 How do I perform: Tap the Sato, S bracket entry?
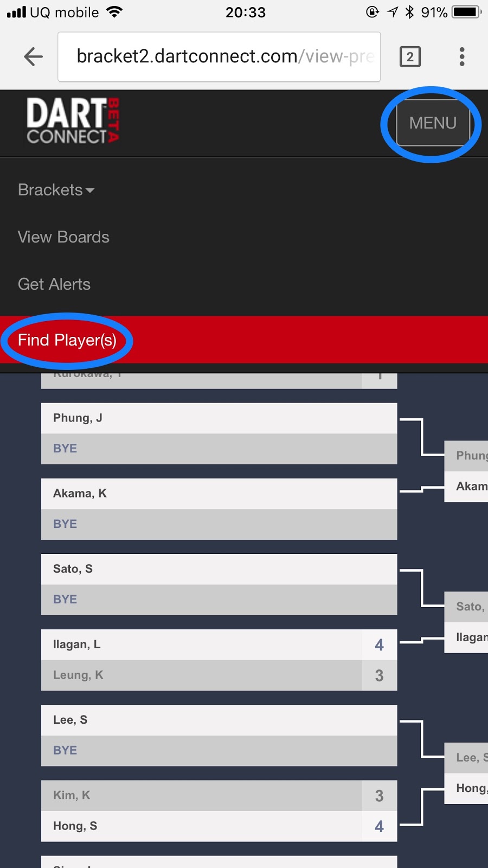pyautogui.click(x=219, y=569)
